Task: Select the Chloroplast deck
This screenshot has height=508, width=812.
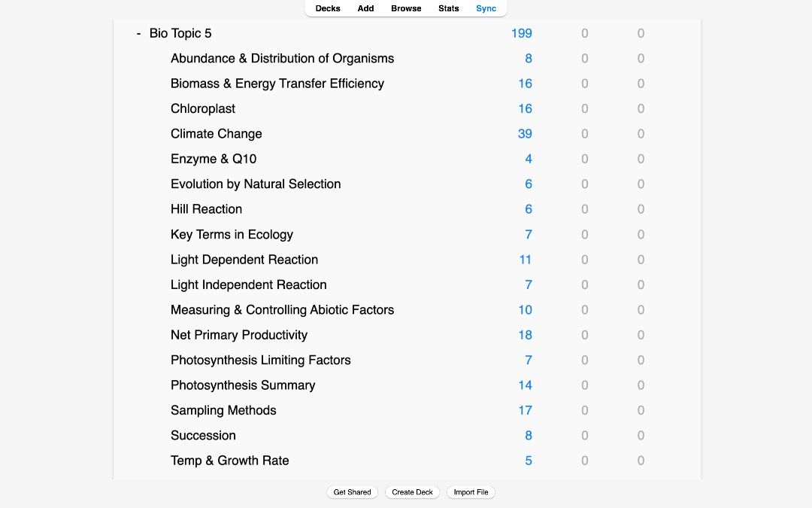Action: click(x=202, y=108)
